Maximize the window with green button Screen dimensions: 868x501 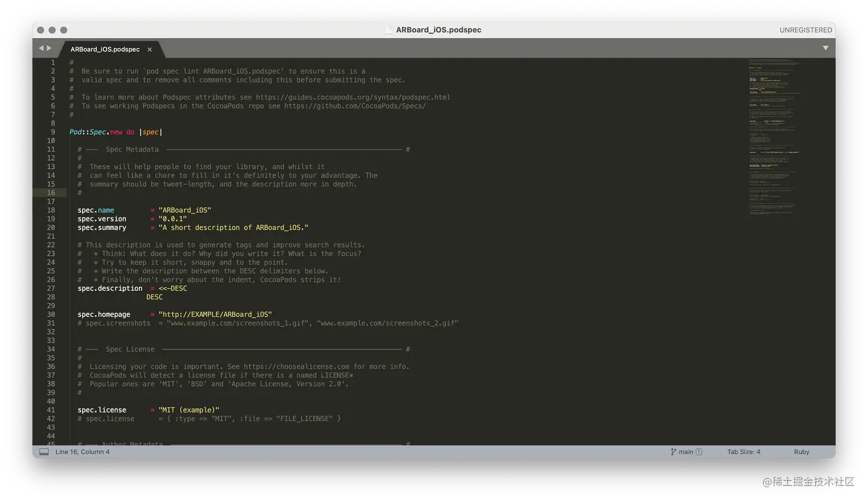[x=64, y=30]
